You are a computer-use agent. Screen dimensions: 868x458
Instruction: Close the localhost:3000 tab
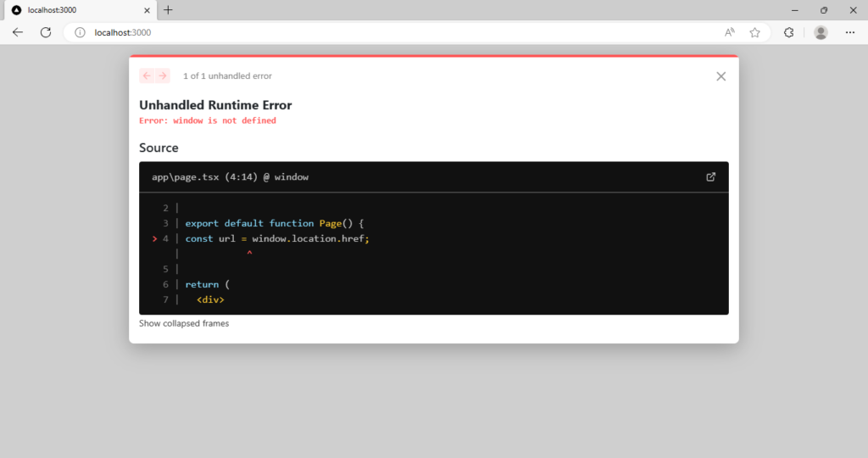coord(147,10)
